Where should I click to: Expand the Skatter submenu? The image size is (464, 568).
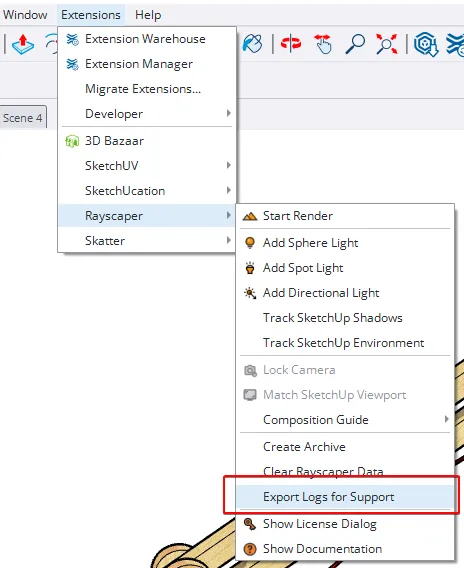click(x=147, y=241)
